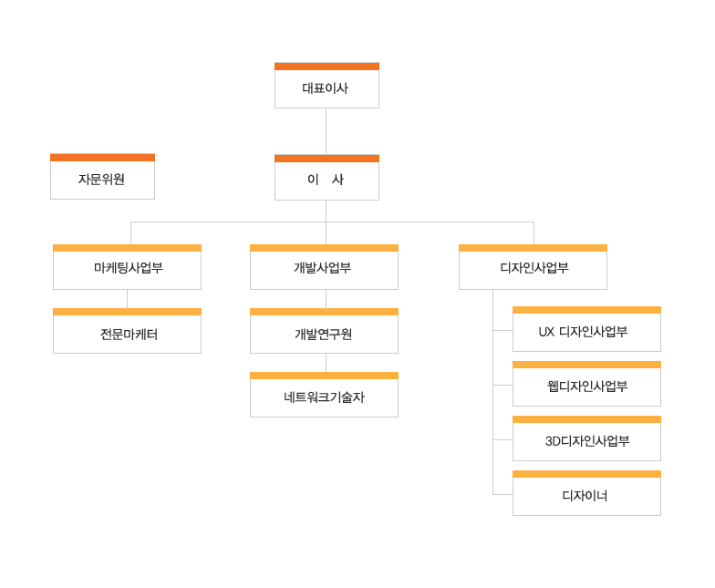Viewport: 715px width, 588px height.
Task: Select the 디자이너 box
Action: [586, 496]
